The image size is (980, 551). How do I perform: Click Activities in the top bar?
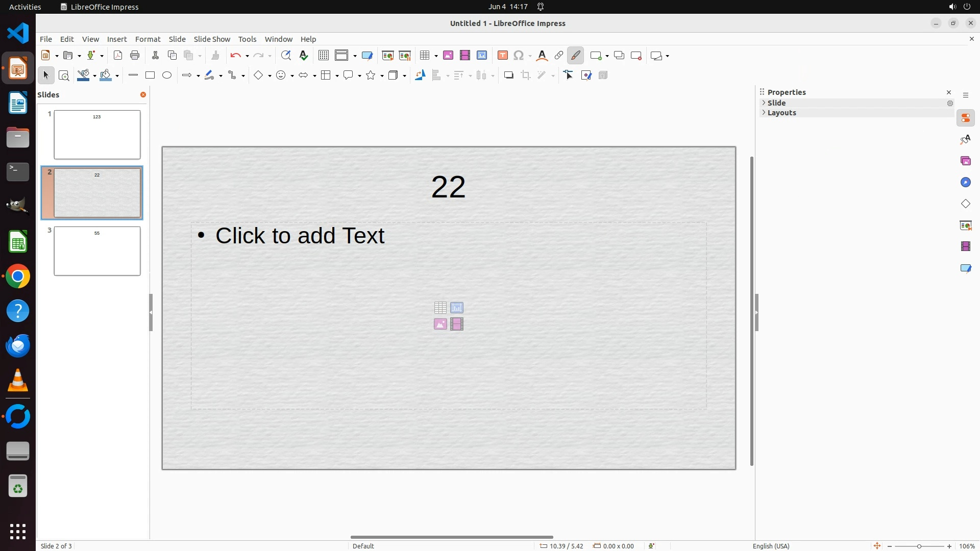[x=25, y=7]
